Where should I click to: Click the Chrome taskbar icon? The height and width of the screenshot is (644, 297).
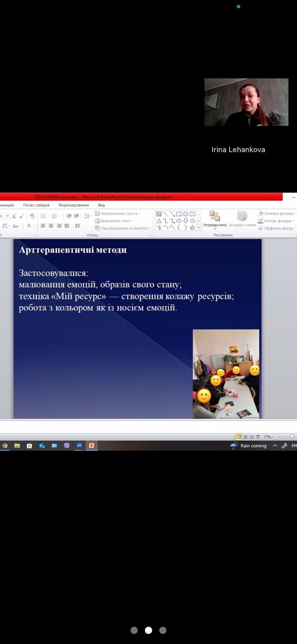pos(5,446)
